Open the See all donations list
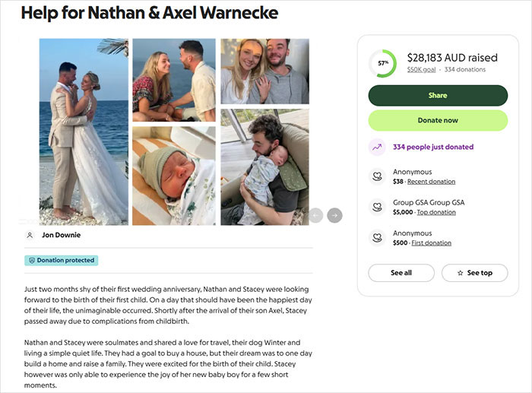The height and width of the screenshot is (393, 532). (401, 273)
